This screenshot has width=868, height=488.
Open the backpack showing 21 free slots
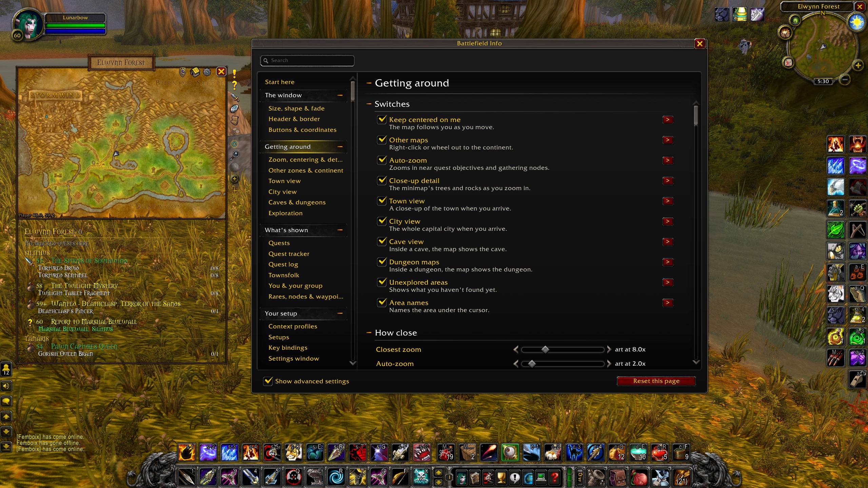(682, 477)
